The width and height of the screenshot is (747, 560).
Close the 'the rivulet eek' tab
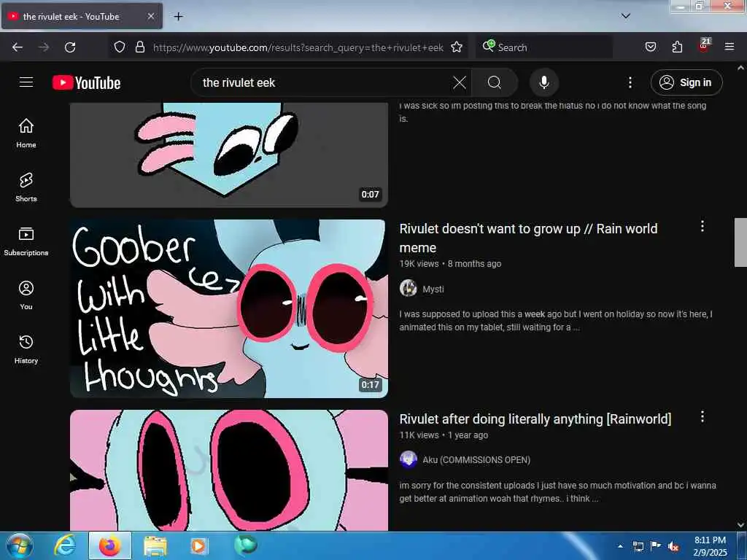point(150,16)
